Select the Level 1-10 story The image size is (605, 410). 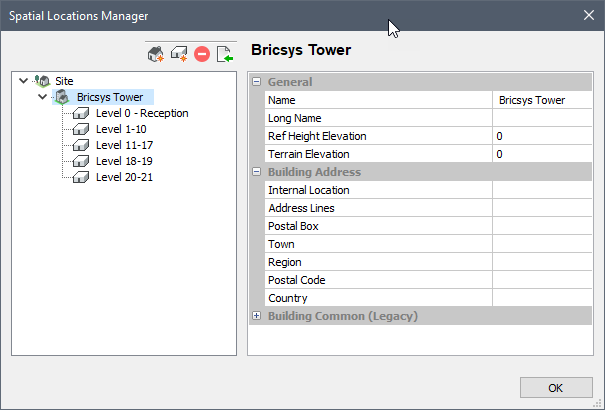121,129
